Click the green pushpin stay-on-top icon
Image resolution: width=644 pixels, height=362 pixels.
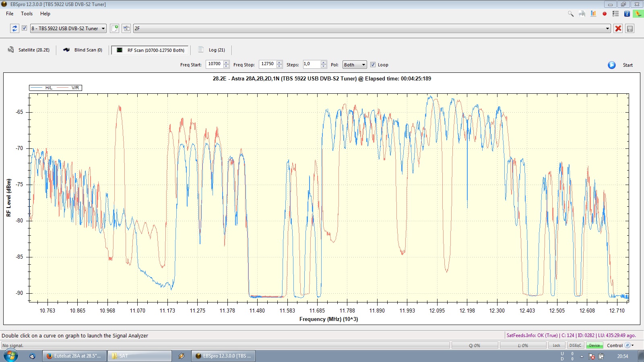tap(638, 14)
